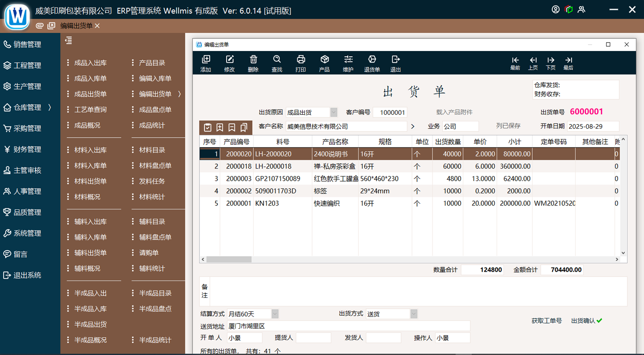Open the 结算方式 payment terms dropdown
Image resolution: width=644 pixels, height=355 pixels.
[x=274, y=314]
